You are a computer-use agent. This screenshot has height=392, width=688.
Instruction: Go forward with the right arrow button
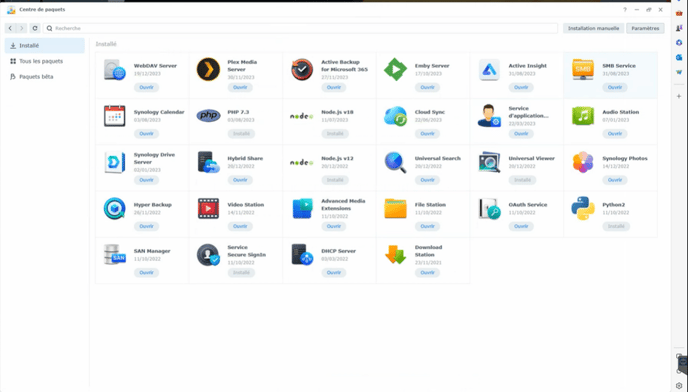click(22, 28)
